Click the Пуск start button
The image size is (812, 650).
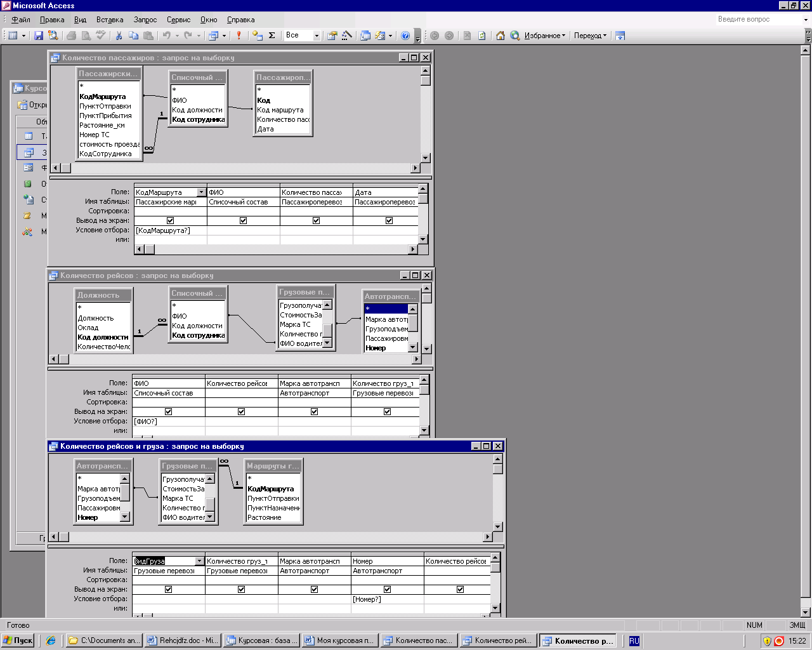pos(18,640)
